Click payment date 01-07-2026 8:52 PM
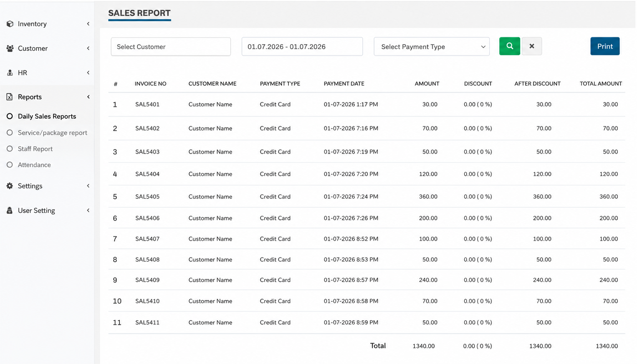The width and height of the screenshot is (637, 364). click(351, 239)
